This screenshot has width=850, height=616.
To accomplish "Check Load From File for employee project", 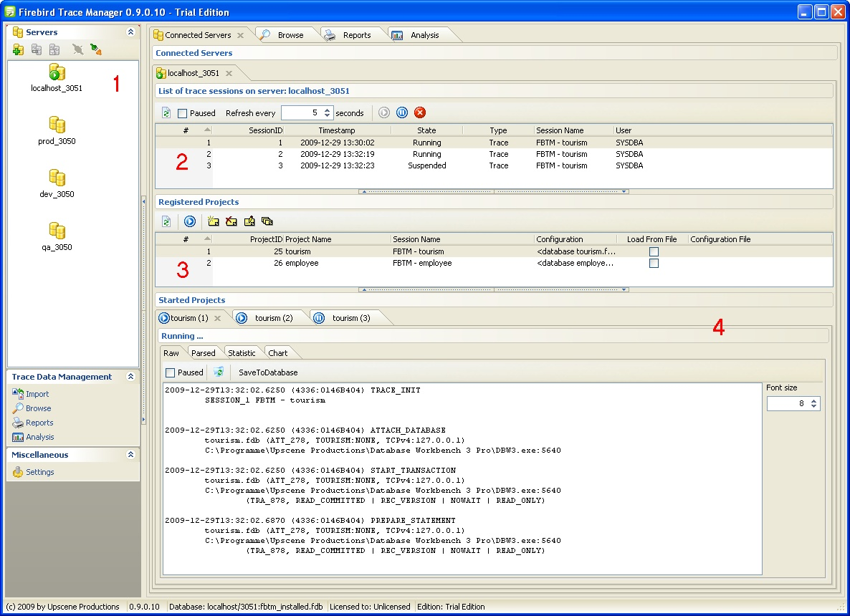I will [x=654, y=263].
